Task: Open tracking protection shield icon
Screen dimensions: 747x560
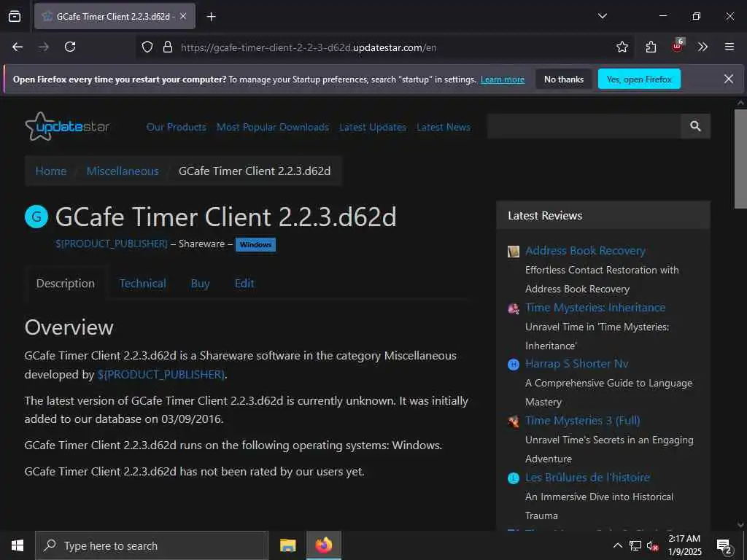Action: pyautogui.click(x=147, y=47)
